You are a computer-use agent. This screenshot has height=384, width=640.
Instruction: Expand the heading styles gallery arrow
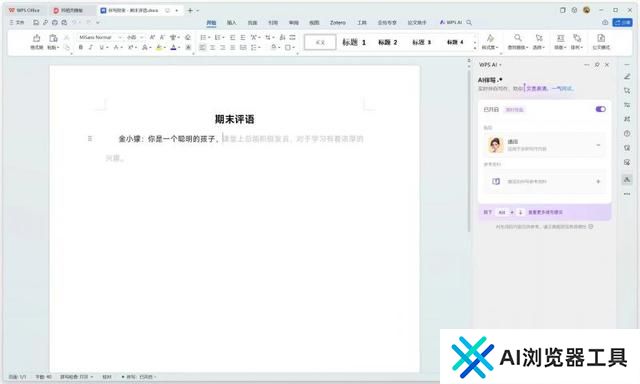[475, 48]
